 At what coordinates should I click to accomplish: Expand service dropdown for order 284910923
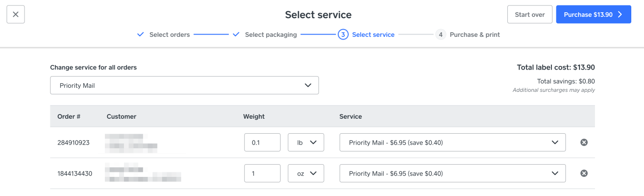pos(452,142)
